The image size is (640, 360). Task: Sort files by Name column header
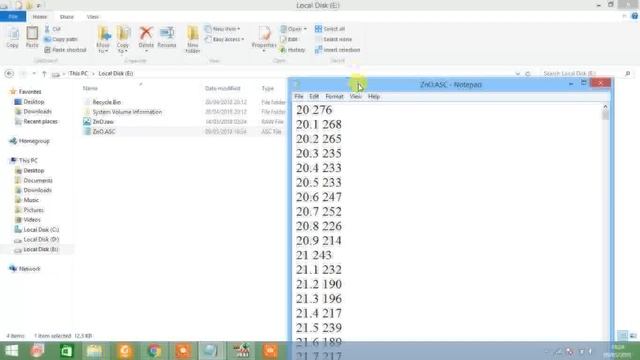[x=90, y=88]
